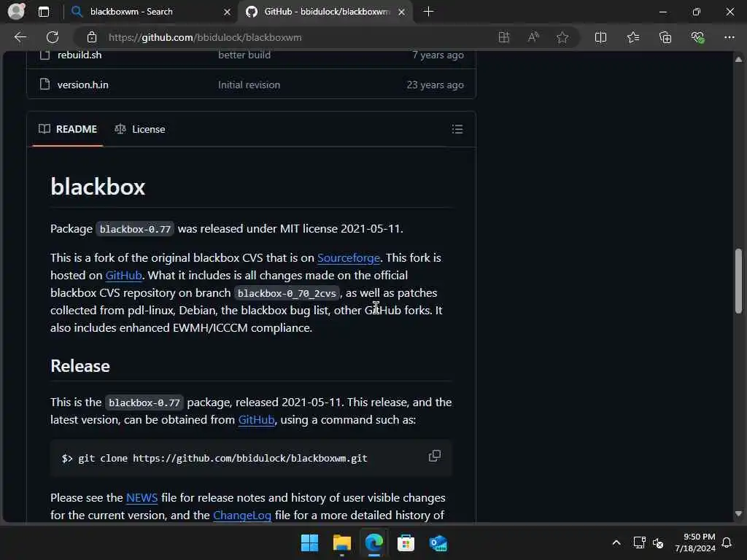Image resolution: width=747 pixels, height=560 pixels.
Task: Refresh the current page
Action: [x=53, y=37]
